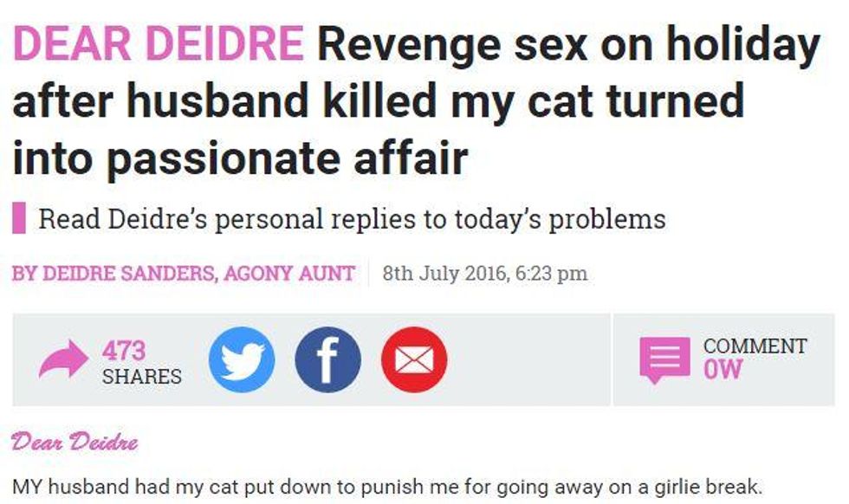This screenshot has height=504, width=849.
Task: Click Read Deidre's personal replies subheading
Action: coord(352,219)
